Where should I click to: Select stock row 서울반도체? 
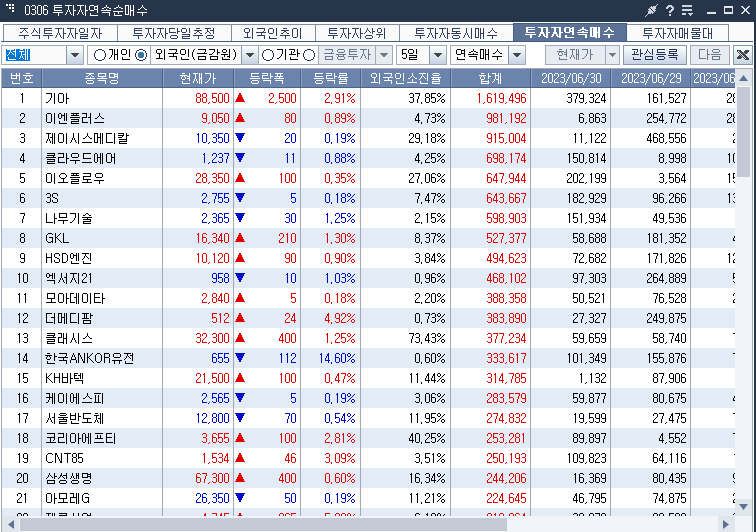[x=368, y=418]
